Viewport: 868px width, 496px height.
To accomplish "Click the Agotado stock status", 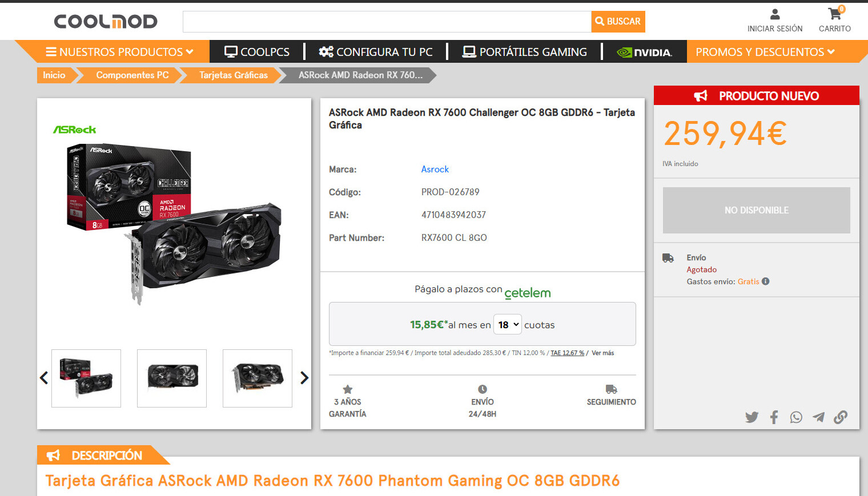I will (x=701, y=270).
